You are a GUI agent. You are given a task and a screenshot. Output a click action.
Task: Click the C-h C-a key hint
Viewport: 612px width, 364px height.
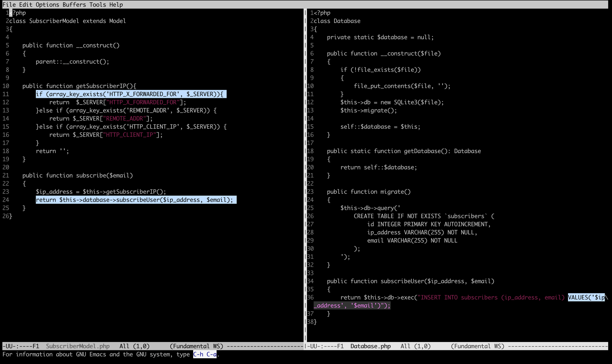pyautogui.click(x=205, y=354)
